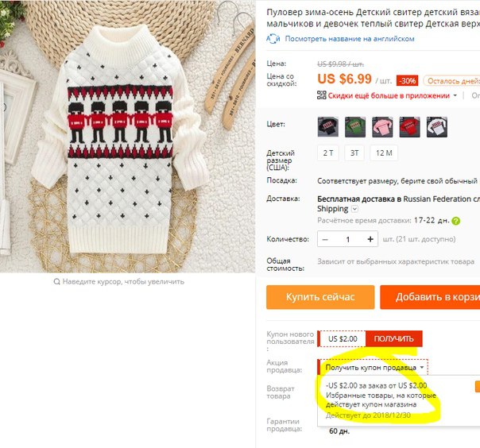Click the translate icon beside English title link
480x448 pixels.
273,39
